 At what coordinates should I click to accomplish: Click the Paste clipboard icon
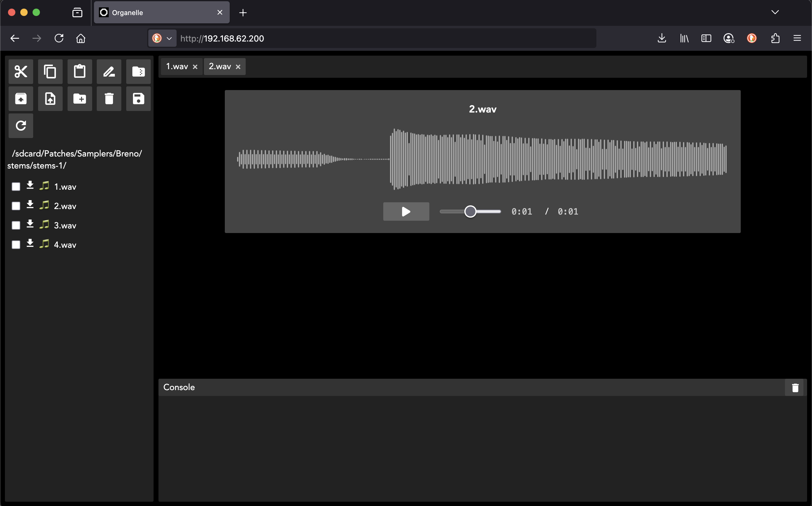coord(80,71)
